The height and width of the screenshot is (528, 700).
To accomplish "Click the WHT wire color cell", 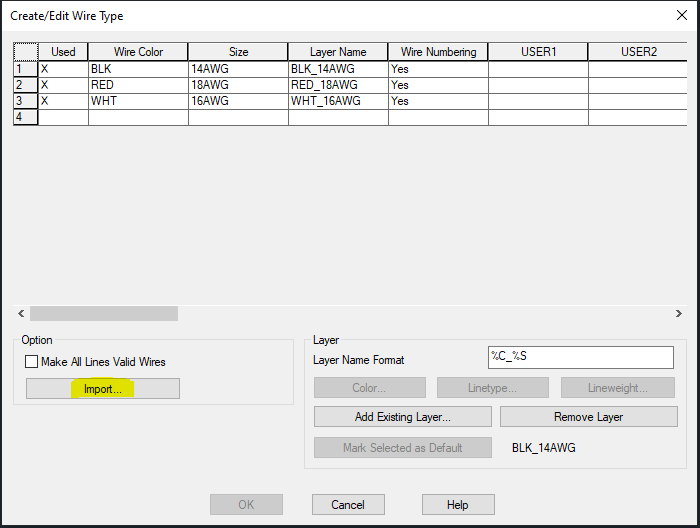I will coord(138,101).
